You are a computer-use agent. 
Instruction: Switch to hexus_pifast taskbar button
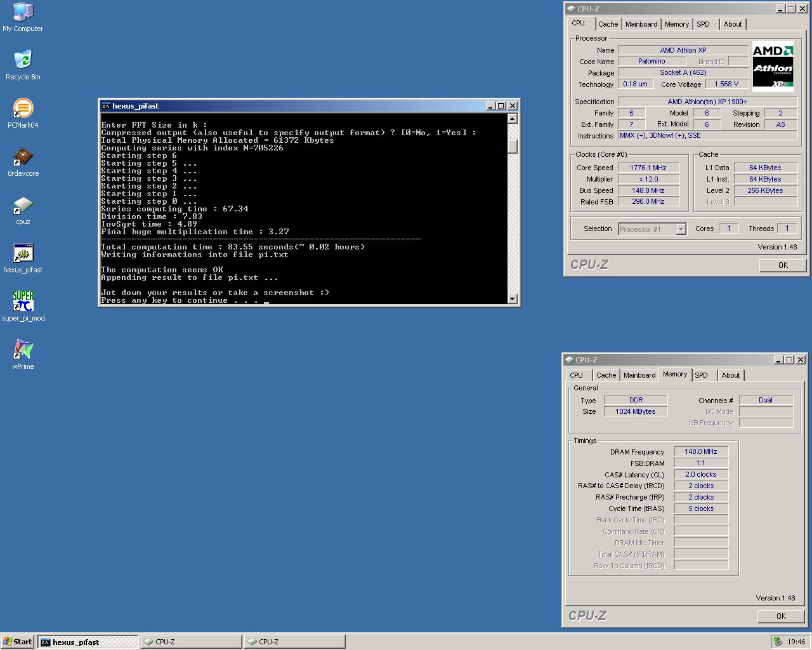point(88,642)
